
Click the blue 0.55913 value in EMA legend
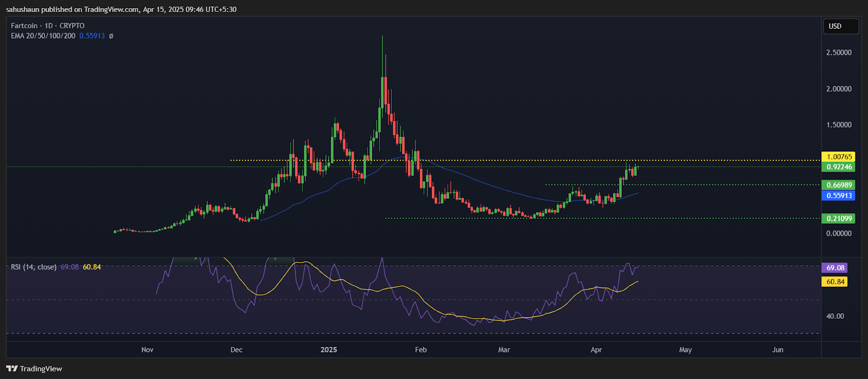(92, 36)
